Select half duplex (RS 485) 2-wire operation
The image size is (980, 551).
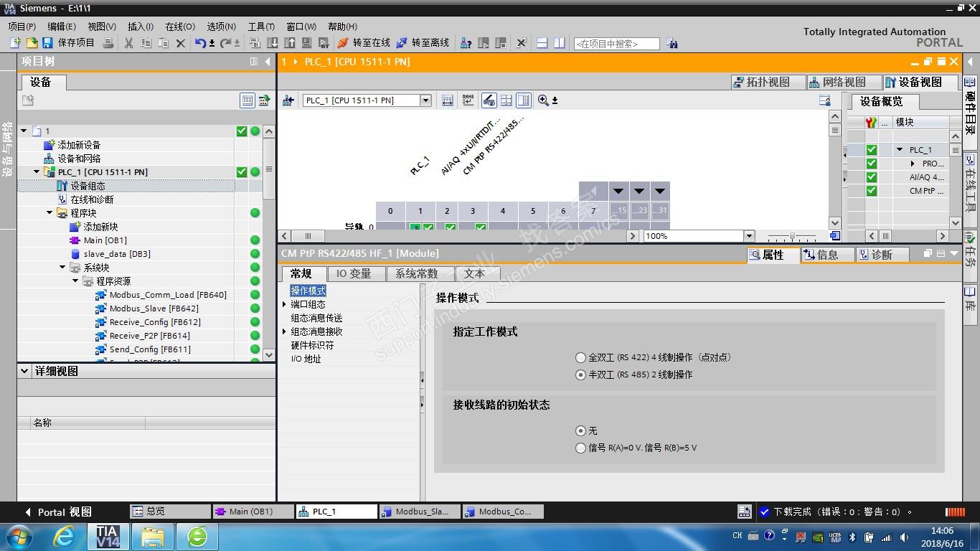580,375
